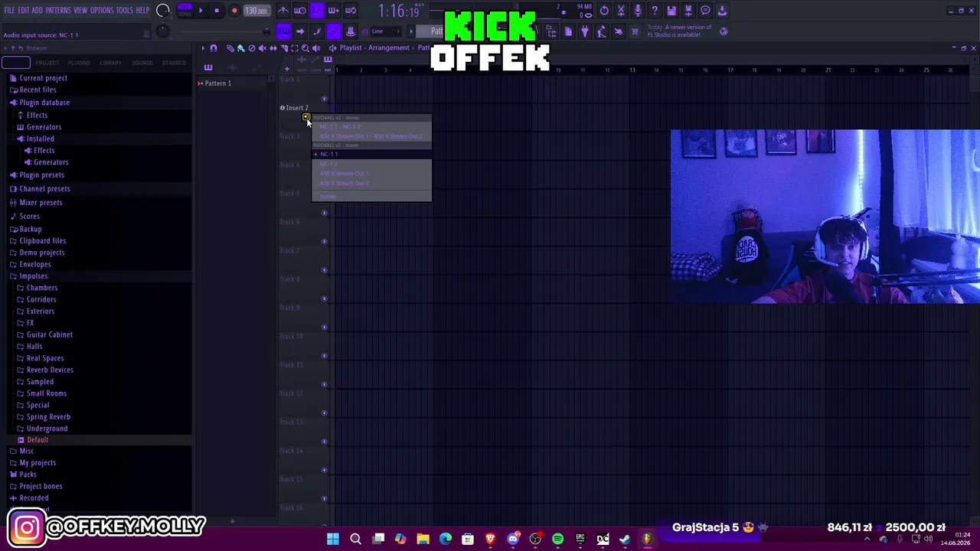The height and width of the screenshot is (551, 980).
Task: Click the tempo 130 field
Action: coord(256,11)
